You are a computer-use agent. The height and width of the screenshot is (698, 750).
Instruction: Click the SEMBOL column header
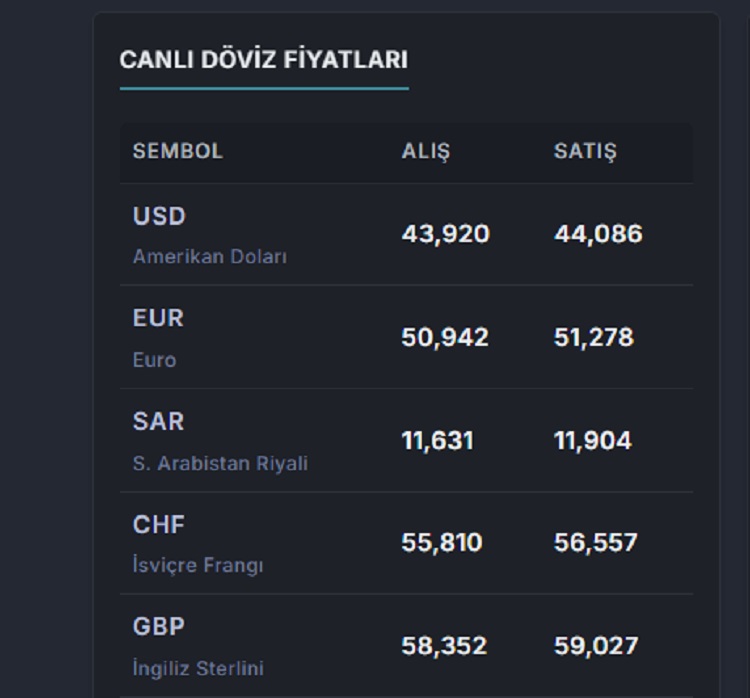point(177,152)
